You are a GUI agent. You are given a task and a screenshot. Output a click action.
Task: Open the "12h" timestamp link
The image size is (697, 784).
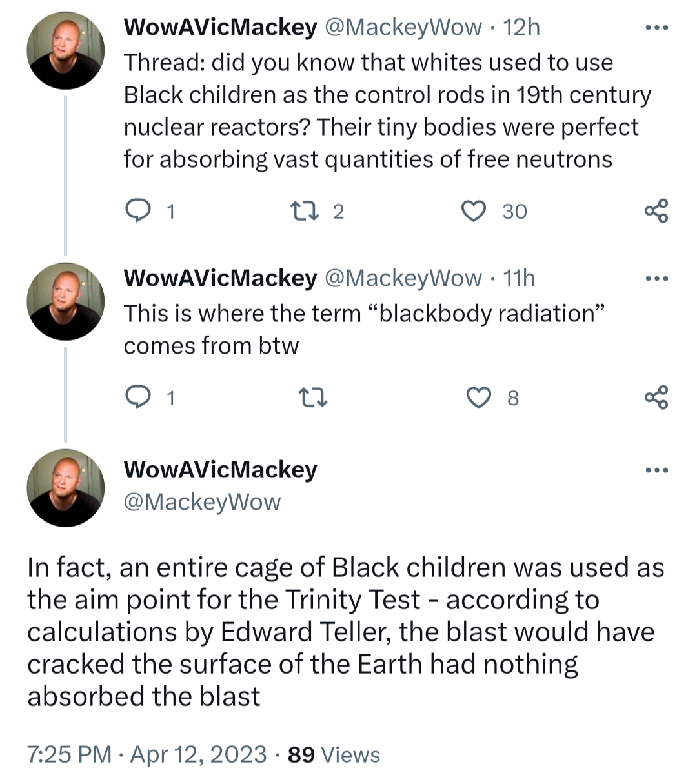(x=521, y=27)
